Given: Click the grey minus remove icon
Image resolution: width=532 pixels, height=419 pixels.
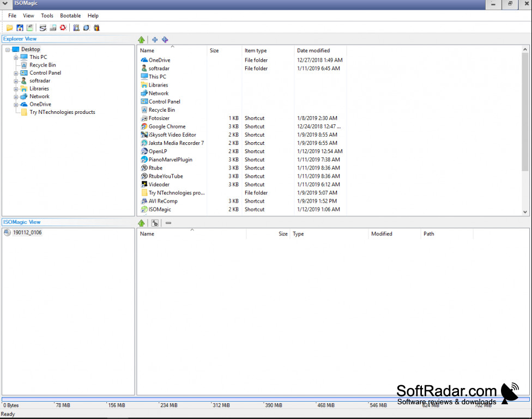Looking at the screenshot, I should point(168,223).
